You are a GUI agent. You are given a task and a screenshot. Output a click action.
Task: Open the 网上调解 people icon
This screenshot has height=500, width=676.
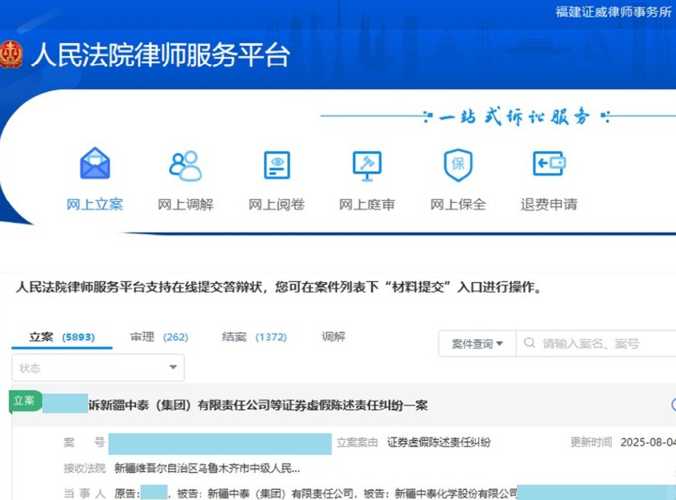pyautogui.click(x=185, y=166)
